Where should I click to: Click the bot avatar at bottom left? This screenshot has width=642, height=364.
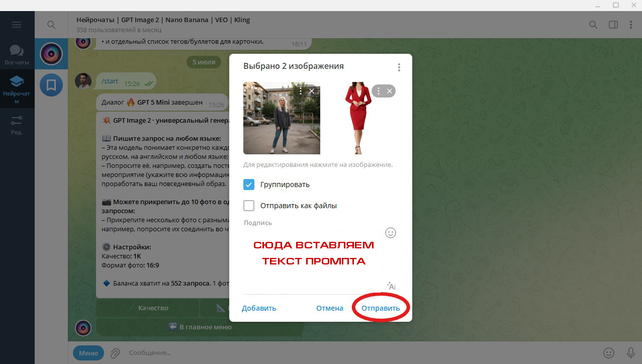click(83, 328)
